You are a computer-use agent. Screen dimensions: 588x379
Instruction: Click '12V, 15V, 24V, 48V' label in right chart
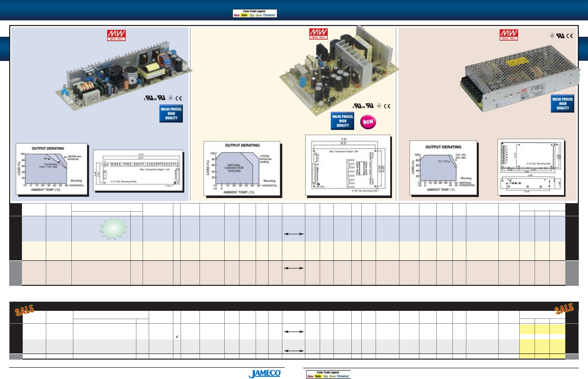(461, 156)
